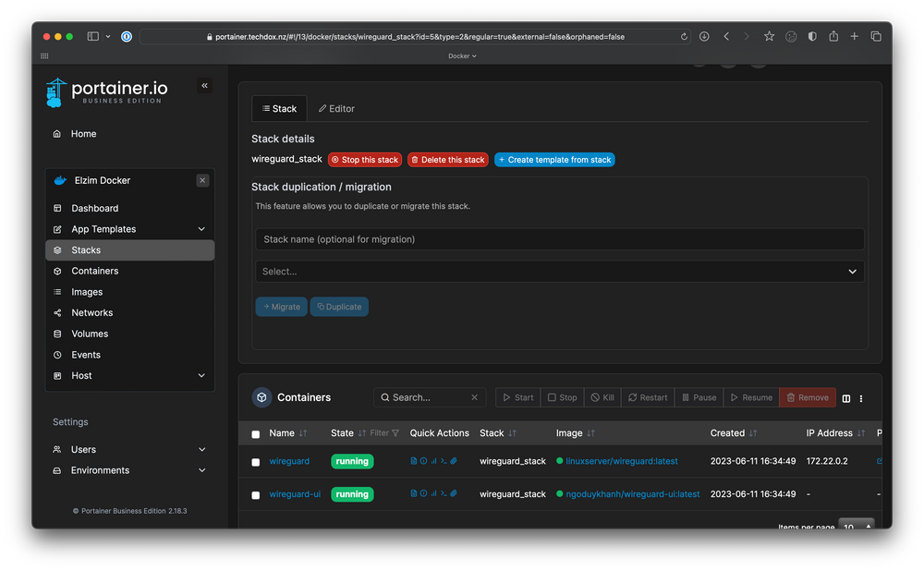Open exec console for wireguard-ui
Screen dimensions: 924x571
[444, 493]
